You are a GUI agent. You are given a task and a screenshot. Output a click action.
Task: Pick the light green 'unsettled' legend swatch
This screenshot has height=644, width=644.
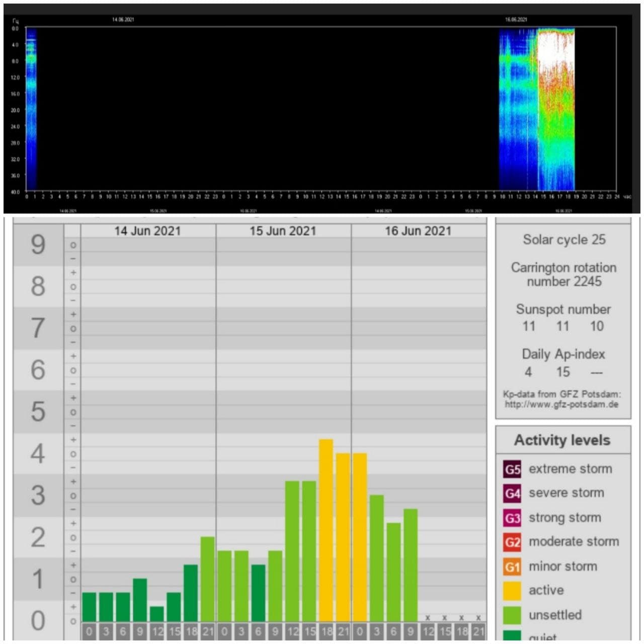(512, 615)
